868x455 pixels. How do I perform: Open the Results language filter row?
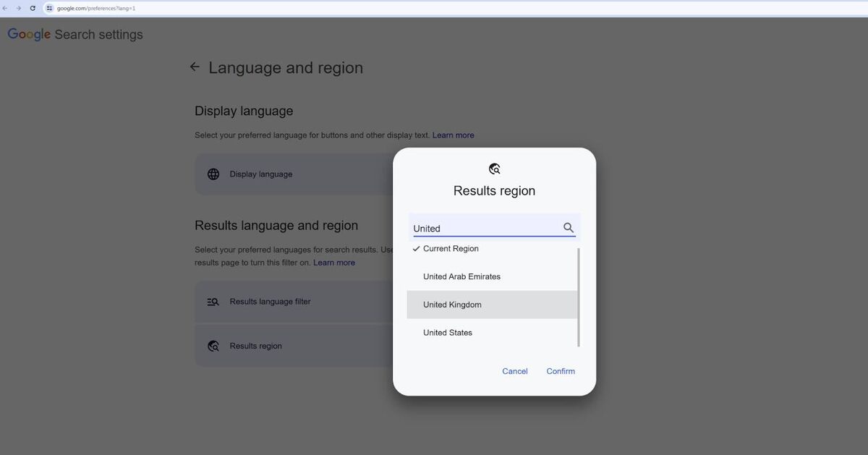click(x=294, y=302)
